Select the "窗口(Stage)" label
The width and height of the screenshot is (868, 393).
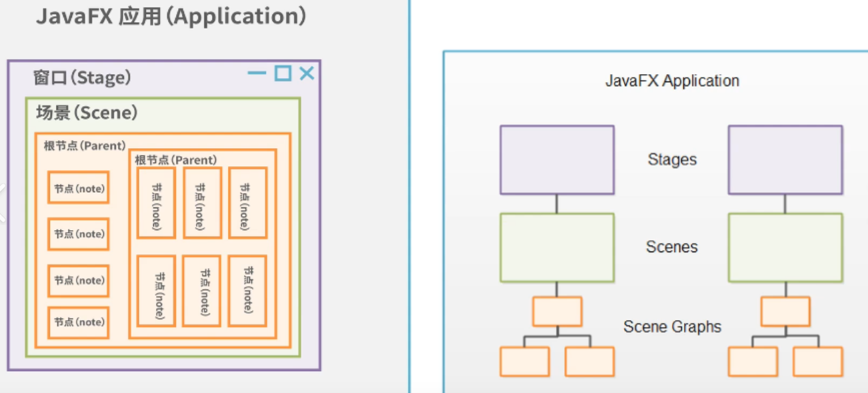83,78
